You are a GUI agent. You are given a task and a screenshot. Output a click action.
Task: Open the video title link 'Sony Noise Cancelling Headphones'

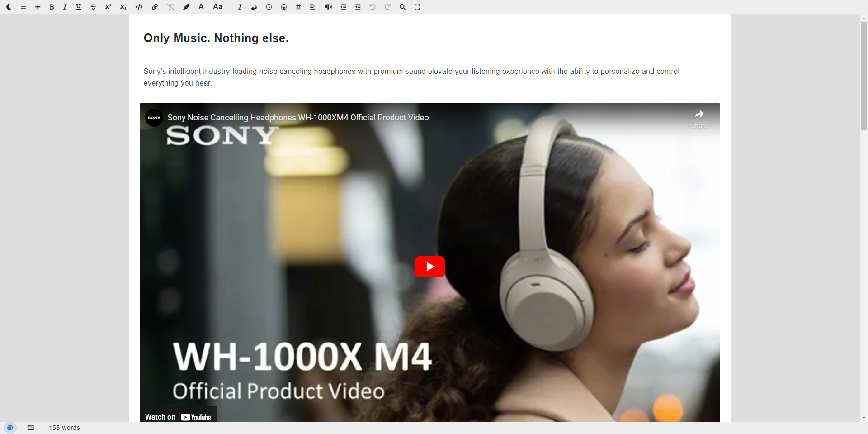(x=298, y=118)
